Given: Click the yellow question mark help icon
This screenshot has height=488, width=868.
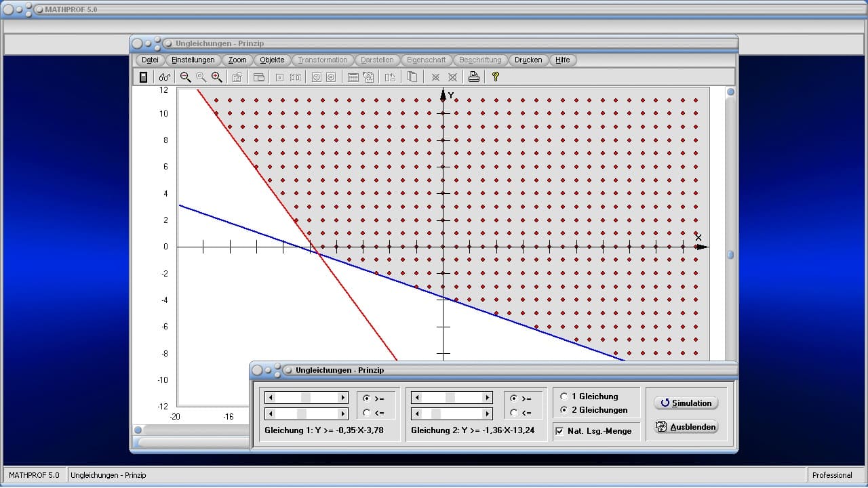Looking at the screenshot, I should point(496,77).
